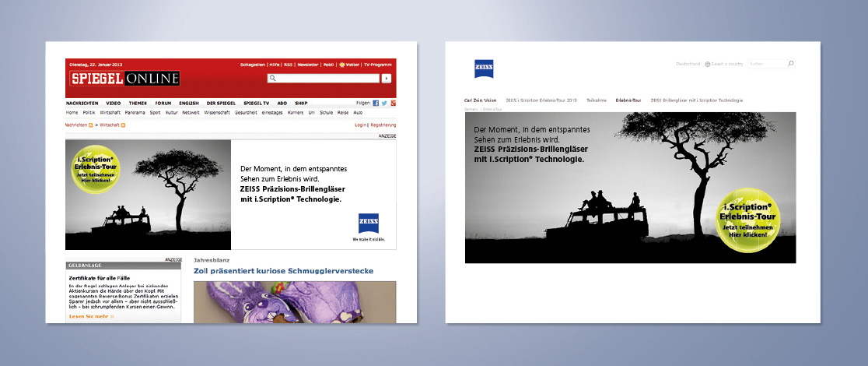The height and width of the screenshot is (366, 868).
Task: Go to the Auto section
Action: tap(358, 113)
